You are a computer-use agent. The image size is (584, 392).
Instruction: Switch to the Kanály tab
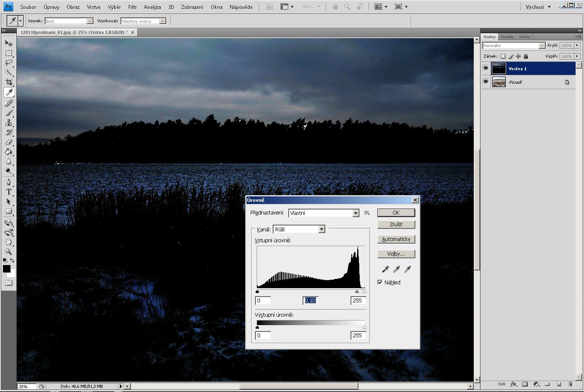pyautogui.click(x=507, y=37)
